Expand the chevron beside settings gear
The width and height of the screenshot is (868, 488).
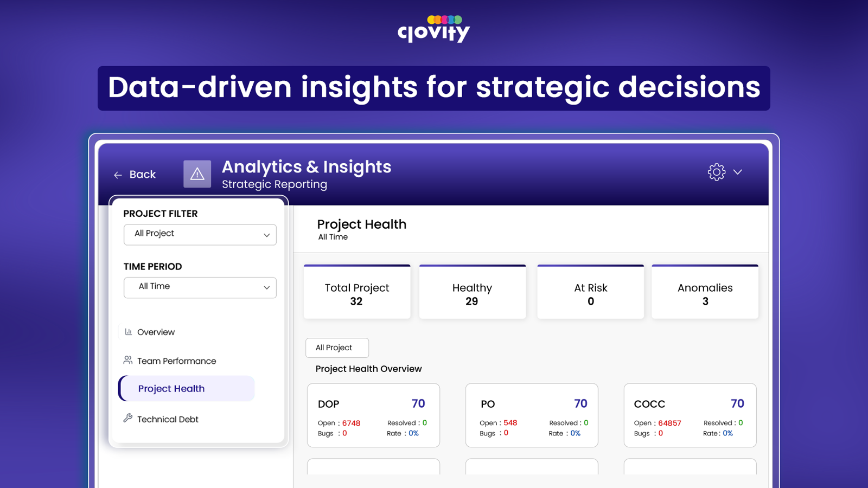(x=738, y=172)
